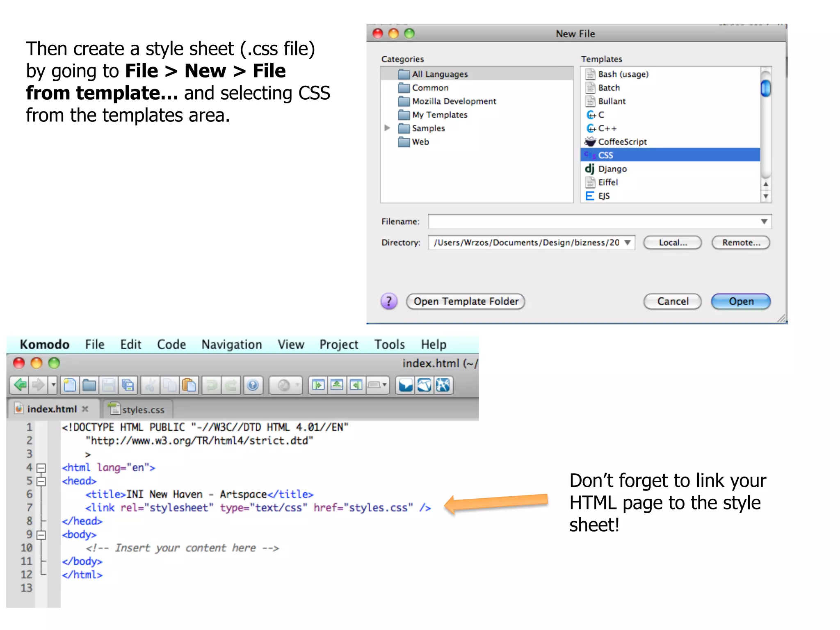Click the Save All toolbar icon
The image size is (840, 630).
point(128,385)
